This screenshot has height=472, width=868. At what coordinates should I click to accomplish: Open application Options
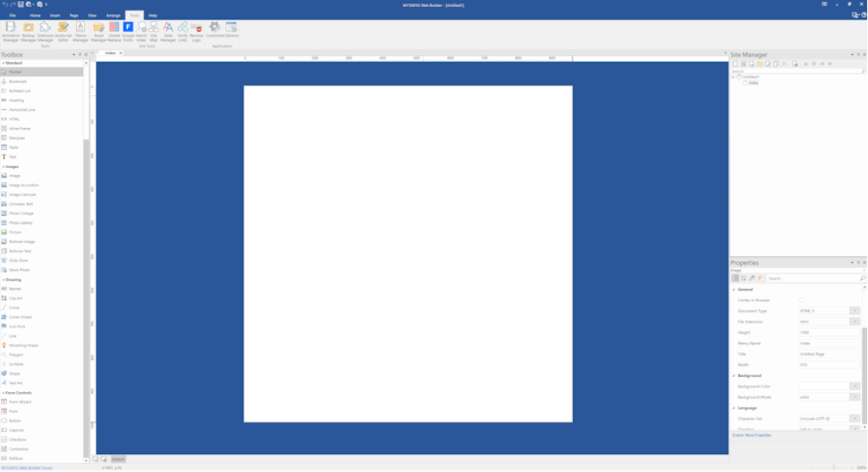coord(232,29)
